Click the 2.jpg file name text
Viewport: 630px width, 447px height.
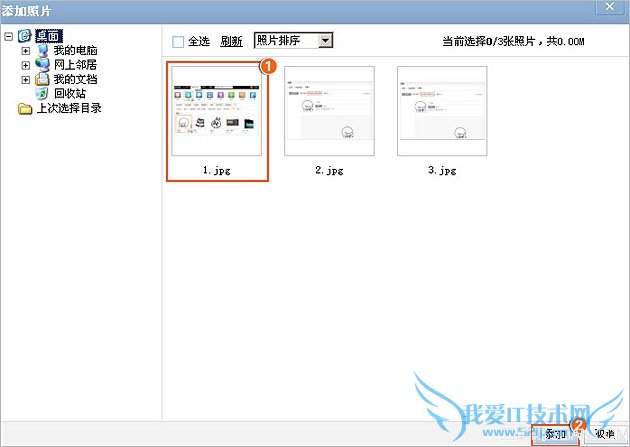(x=329, y=170)
